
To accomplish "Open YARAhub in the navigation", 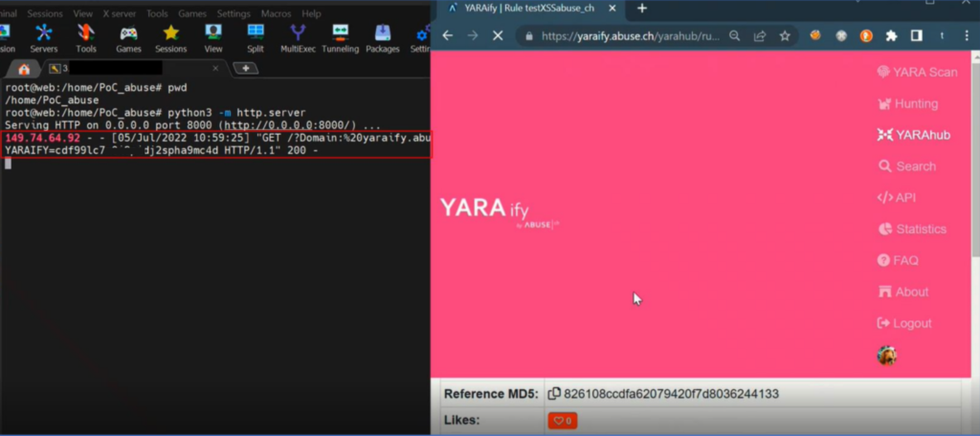I will pos(914,135).
